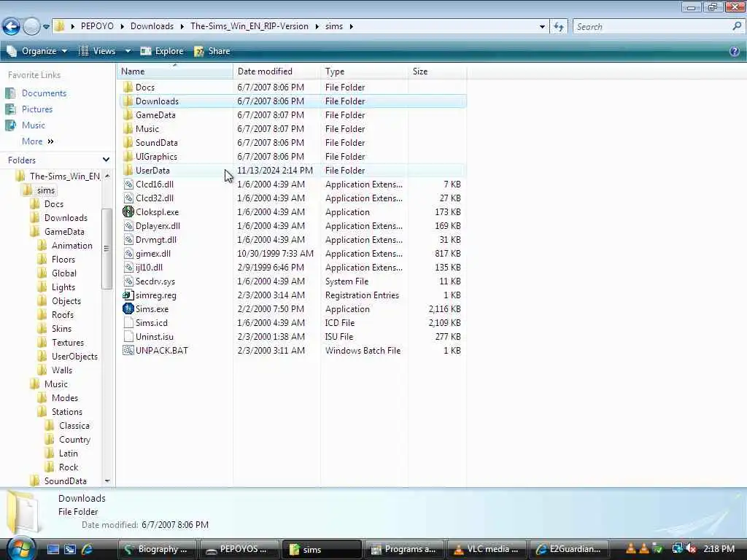Select the Dplayerx.dll file icon
747x560 pixels.
128,226
